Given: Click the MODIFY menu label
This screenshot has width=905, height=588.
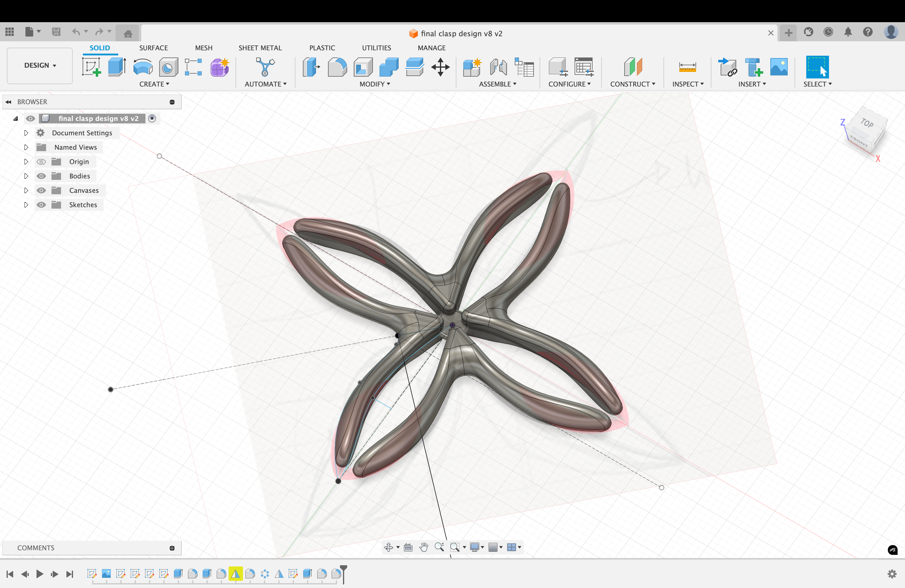Looking at the screenshot, I should (x=375, y=84).
